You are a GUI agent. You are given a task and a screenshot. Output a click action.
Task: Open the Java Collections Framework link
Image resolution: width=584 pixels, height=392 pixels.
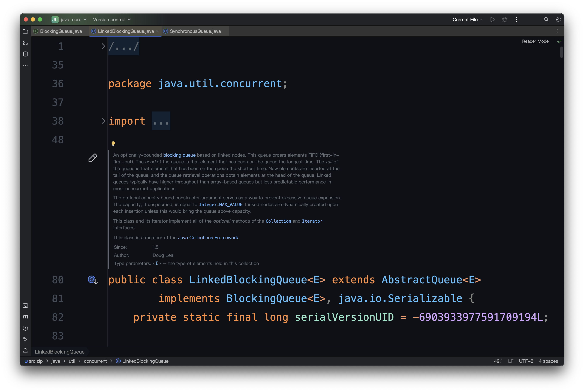(208, 237)
